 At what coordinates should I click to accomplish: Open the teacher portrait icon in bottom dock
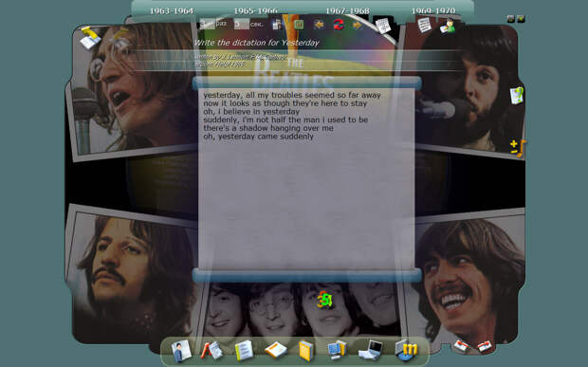pos(181,351)
